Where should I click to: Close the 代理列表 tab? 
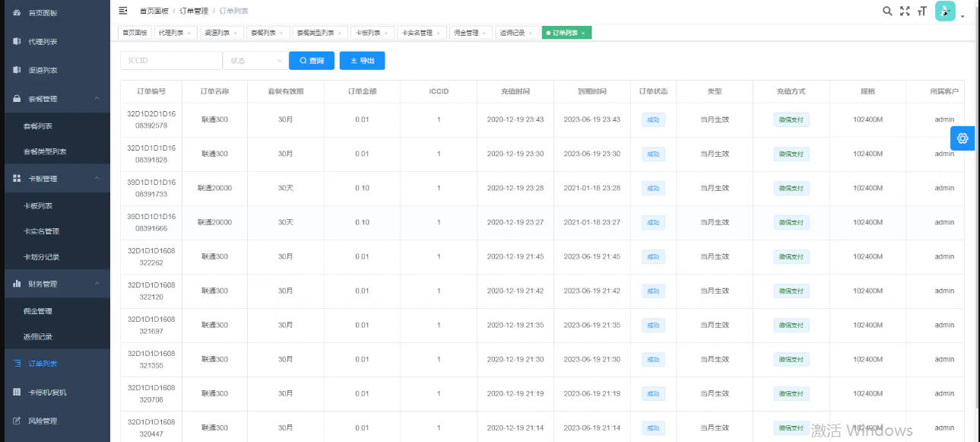(189, 33)
